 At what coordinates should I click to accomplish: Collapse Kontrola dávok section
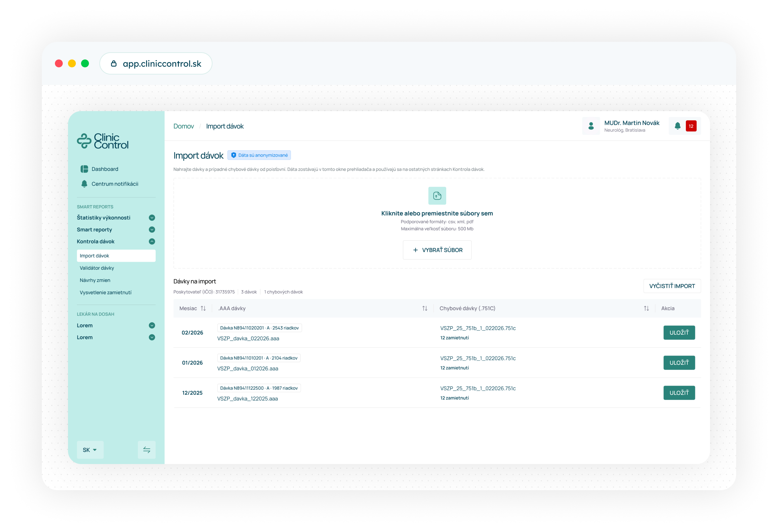[x=152, y=241]
